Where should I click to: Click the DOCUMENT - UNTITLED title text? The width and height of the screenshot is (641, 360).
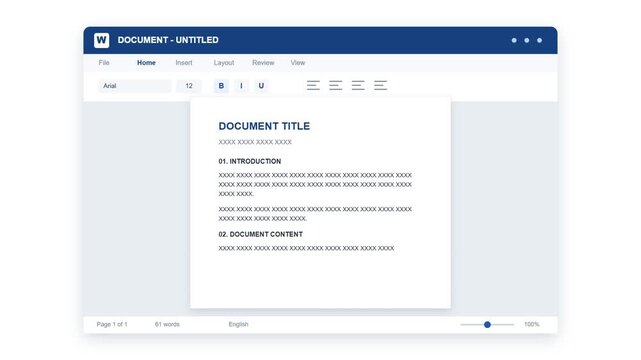coord(168,40)
